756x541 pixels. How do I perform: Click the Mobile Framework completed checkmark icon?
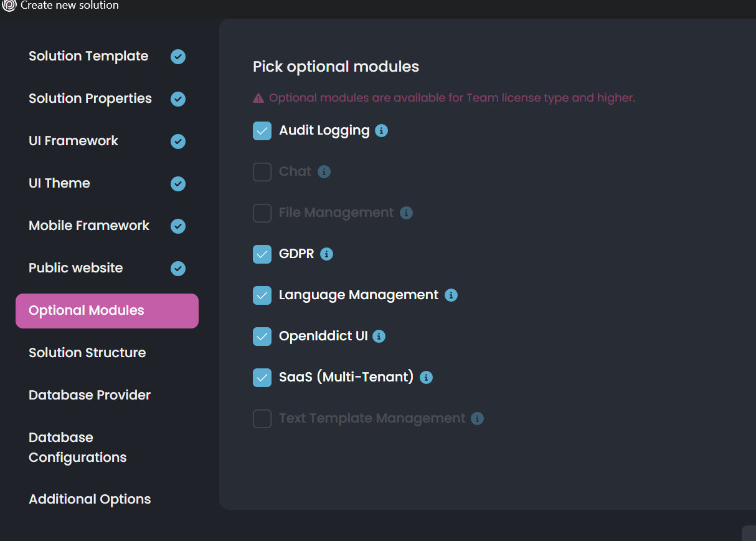click(x=178, y=226)
